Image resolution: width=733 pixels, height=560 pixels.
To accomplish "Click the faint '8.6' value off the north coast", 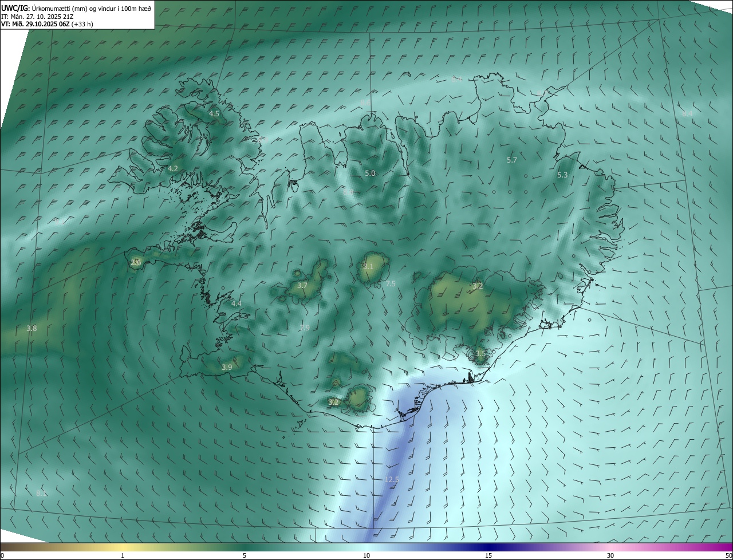I will pyautogui.click(x=365, y=102).
